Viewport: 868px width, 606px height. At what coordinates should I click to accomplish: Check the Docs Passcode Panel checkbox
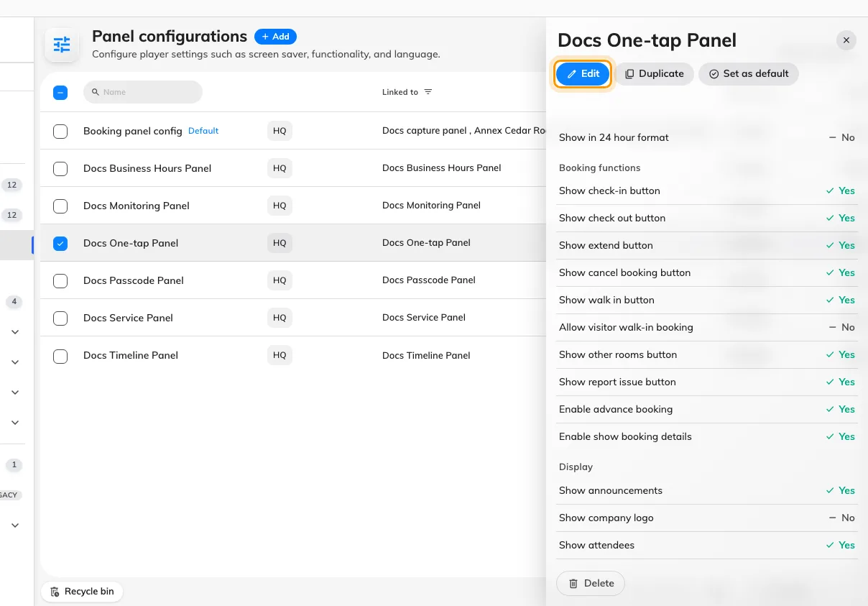(60, 280)
